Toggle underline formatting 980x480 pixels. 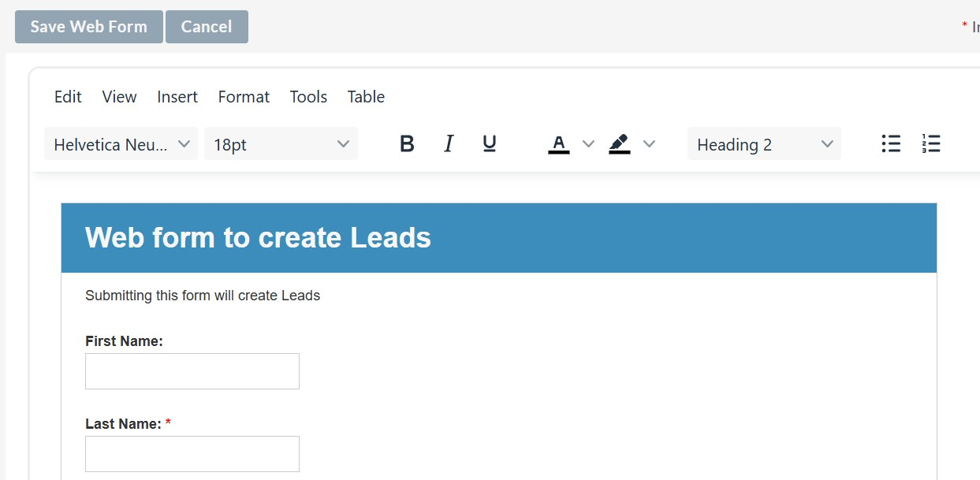[489, 143]
